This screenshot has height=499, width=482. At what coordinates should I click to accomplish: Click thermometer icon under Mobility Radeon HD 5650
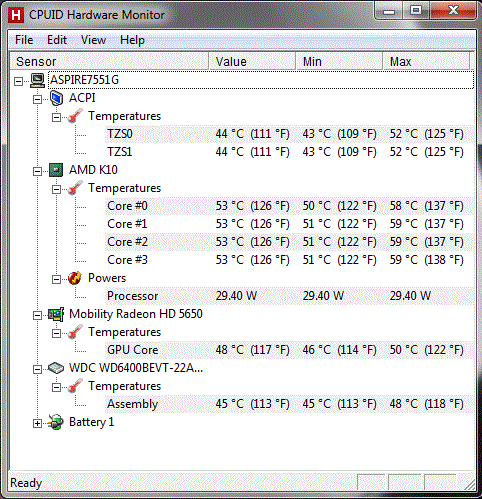click(75, 332)
